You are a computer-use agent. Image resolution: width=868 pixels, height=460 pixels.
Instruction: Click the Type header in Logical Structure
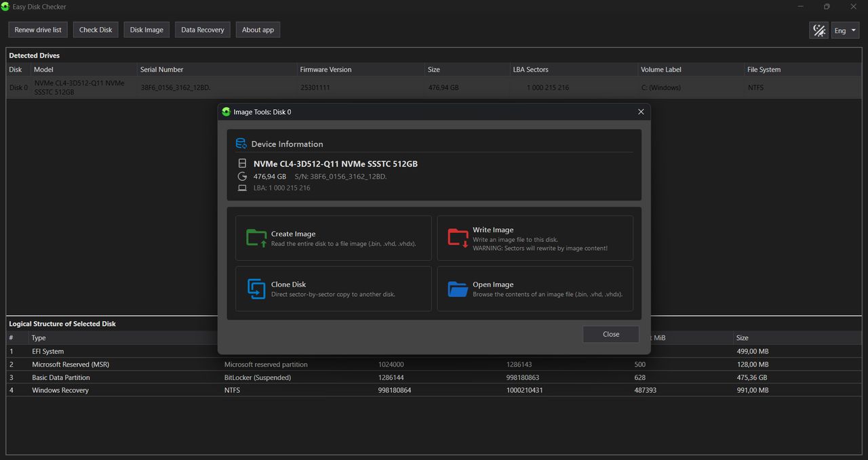click(39, 338)
